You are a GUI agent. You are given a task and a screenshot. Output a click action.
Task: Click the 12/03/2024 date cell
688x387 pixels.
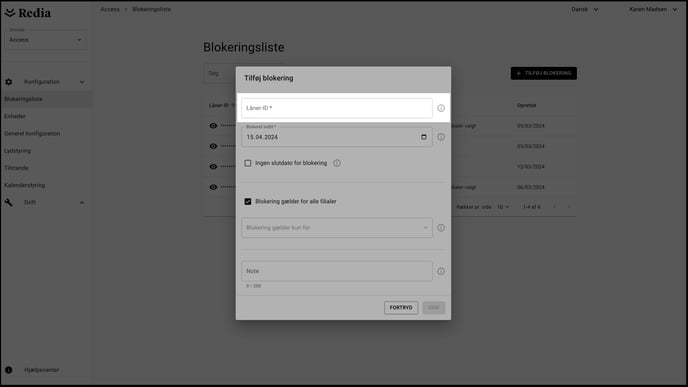[x=530, y=167]
